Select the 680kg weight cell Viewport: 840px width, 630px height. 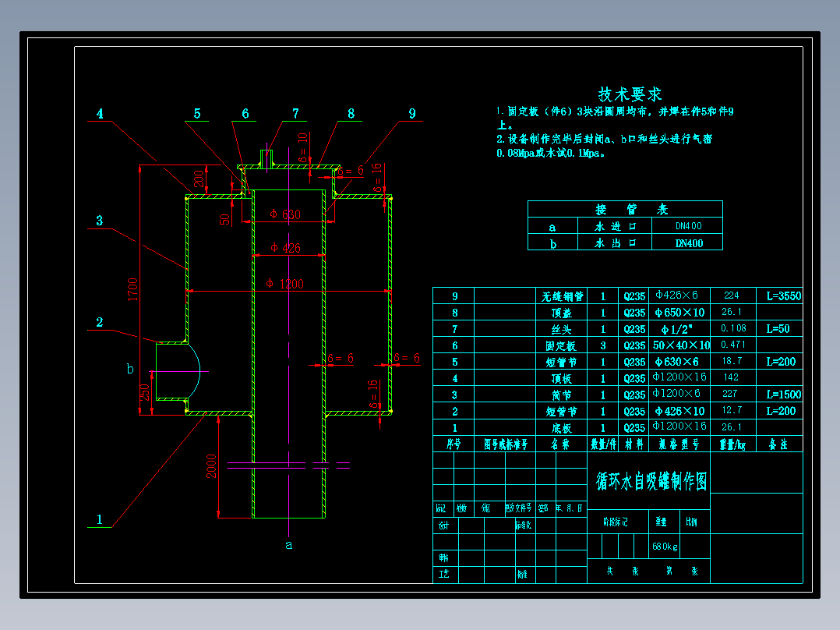coord(664,547)
